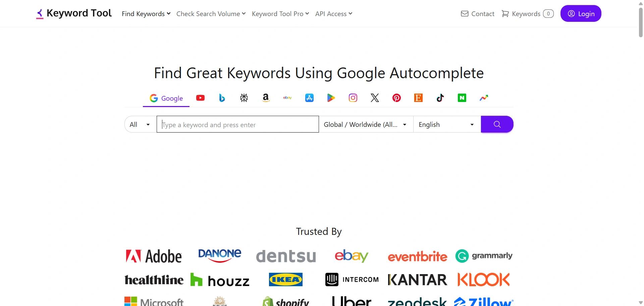The width and height of the screenshot is (644, 306).
Task: Select the Google Play Store icon
Action: (x=331, y=98)
